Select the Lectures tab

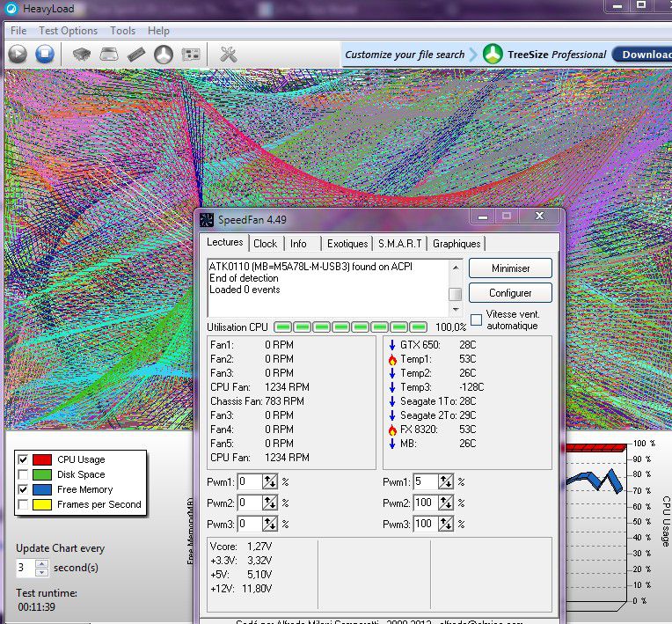[x=225, y=242]
